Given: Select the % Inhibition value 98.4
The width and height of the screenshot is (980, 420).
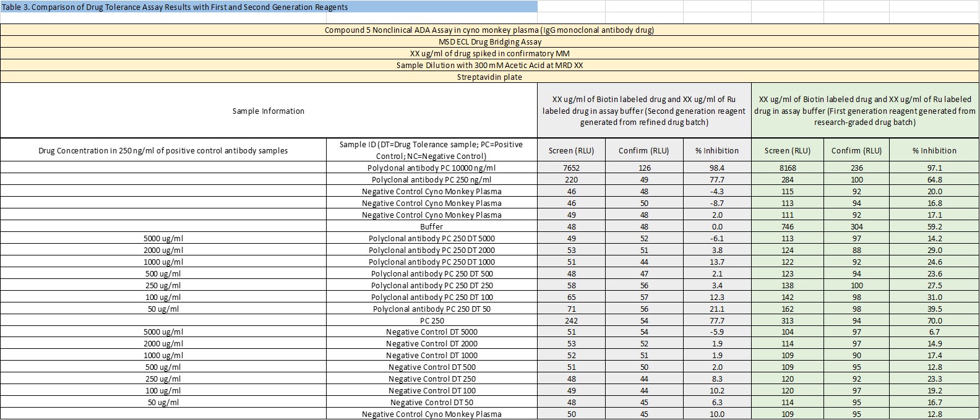Looking at the screenshot, I should click(717, 168).
